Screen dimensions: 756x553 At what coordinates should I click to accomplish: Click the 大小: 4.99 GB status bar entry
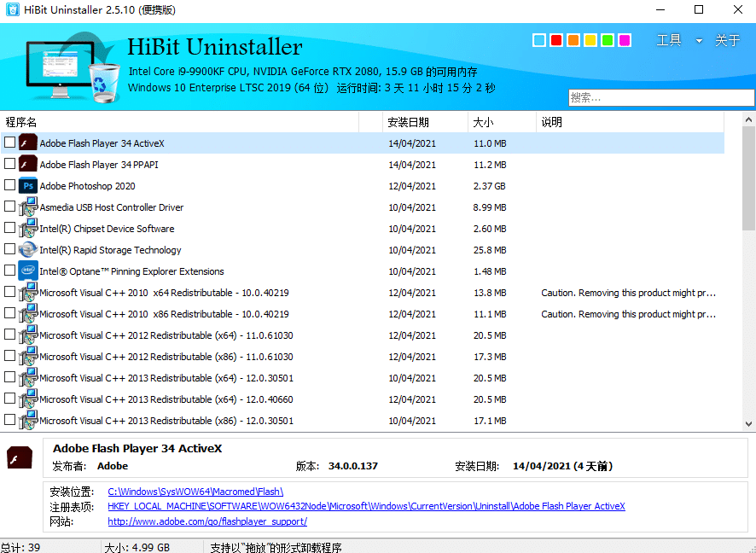point(137,548)
